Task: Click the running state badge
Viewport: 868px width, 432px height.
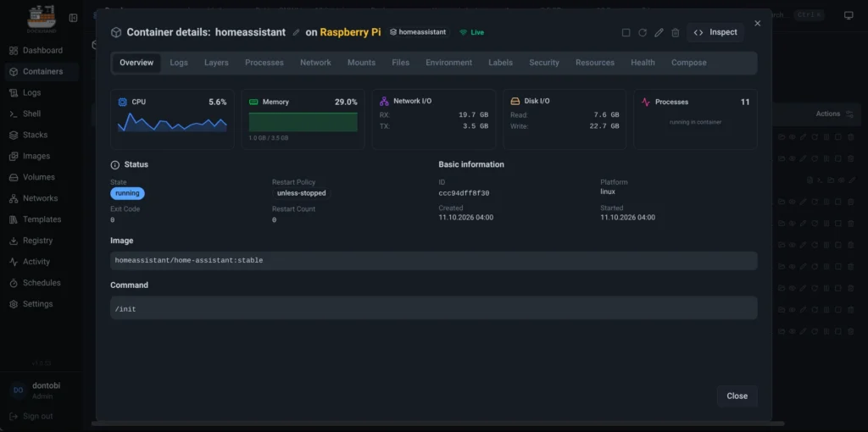Action: (127, 194)
